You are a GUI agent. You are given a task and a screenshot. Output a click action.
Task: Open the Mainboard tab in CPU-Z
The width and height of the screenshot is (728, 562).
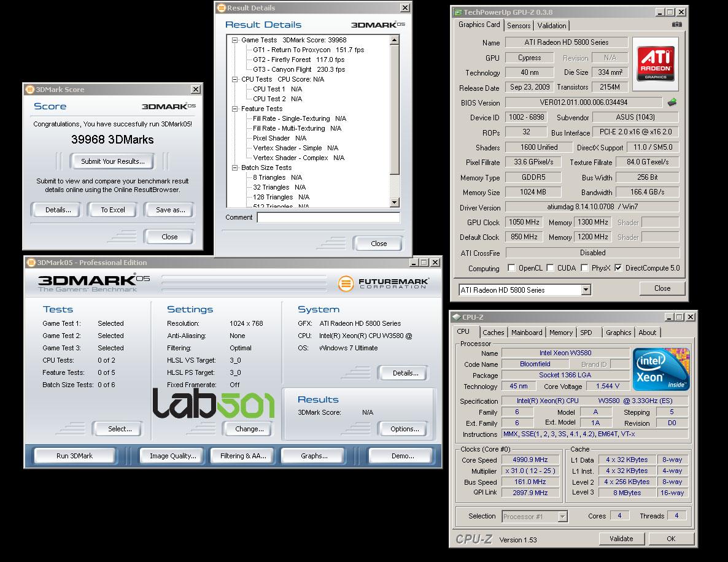click(x=527, y=333)
